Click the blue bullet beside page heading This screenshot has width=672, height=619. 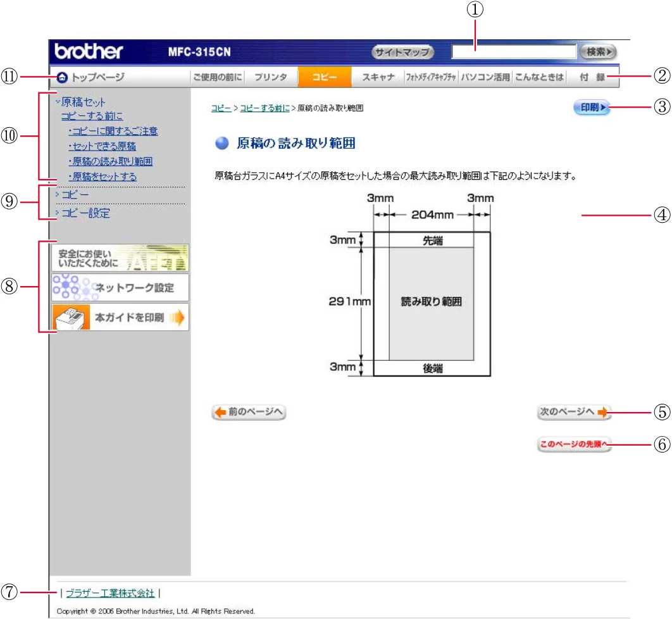pyautogui.click(x=221, y=143)
